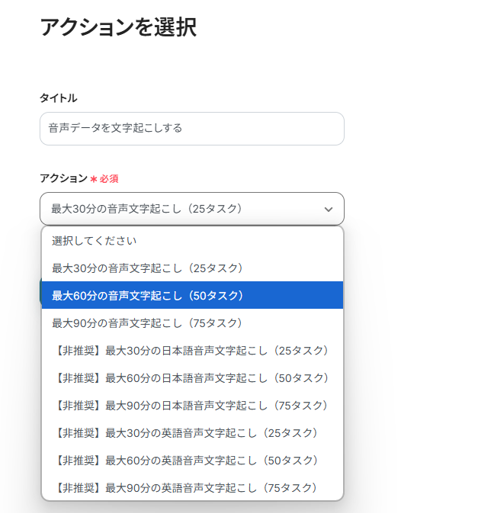Pick 最大90分の音声文字起こし（75タスク）option
This screenshot has width=502, height=513.
click(192, 323)
